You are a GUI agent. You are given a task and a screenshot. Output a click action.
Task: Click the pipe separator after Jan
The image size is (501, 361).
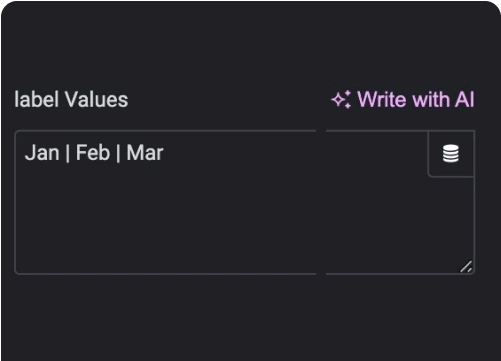(68, 153)
